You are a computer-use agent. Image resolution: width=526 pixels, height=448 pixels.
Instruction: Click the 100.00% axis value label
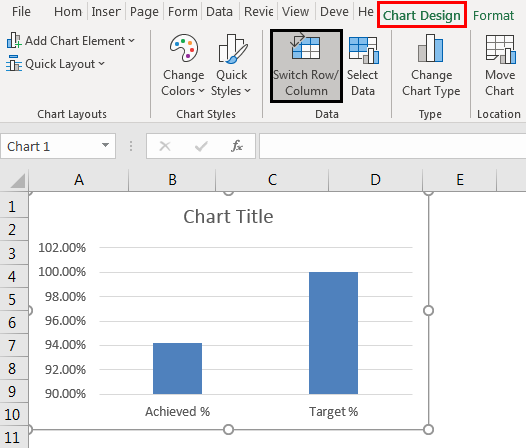(x=62, y=271)
